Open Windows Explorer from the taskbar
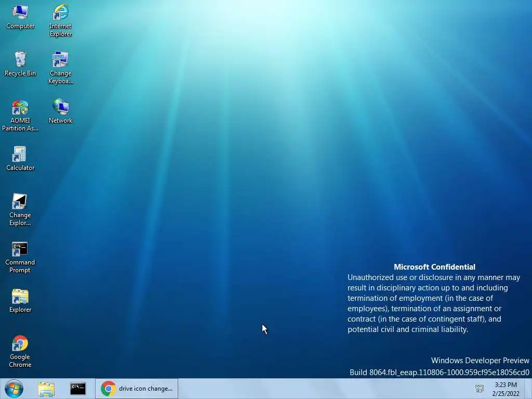The height and width of the screenshot is (399, 532). [46, 389]
